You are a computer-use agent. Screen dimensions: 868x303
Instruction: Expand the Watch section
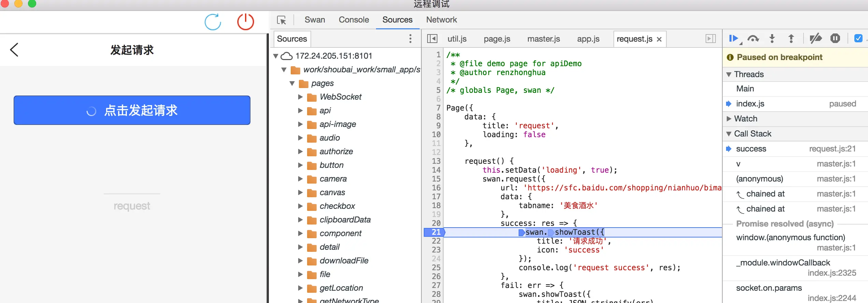pos(729,119)
